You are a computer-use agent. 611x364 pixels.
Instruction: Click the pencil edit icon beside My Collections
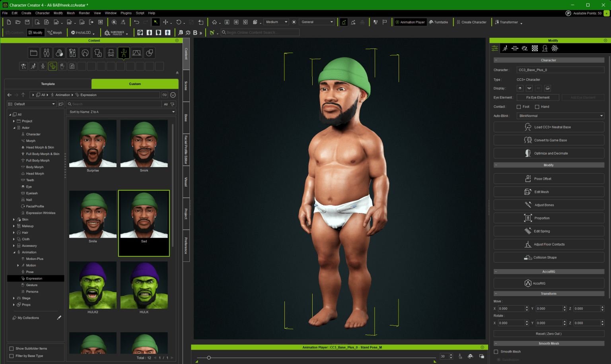coord(59,318)
